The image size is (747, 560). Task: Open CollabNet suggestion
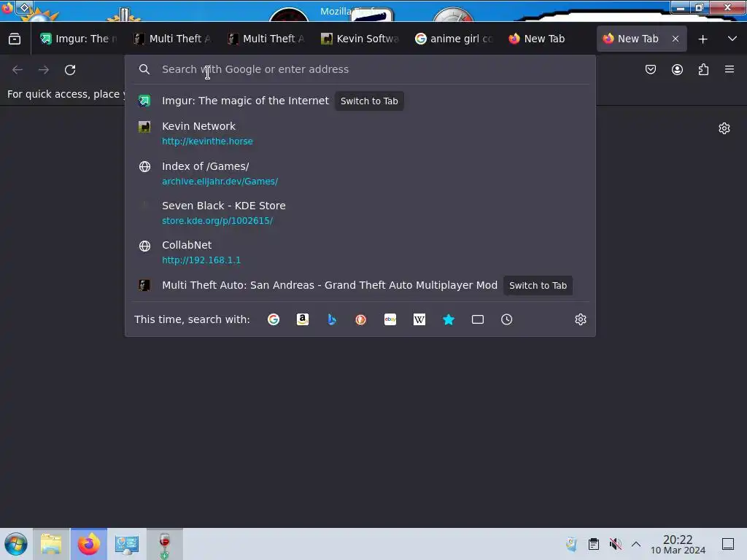(360, 252)
